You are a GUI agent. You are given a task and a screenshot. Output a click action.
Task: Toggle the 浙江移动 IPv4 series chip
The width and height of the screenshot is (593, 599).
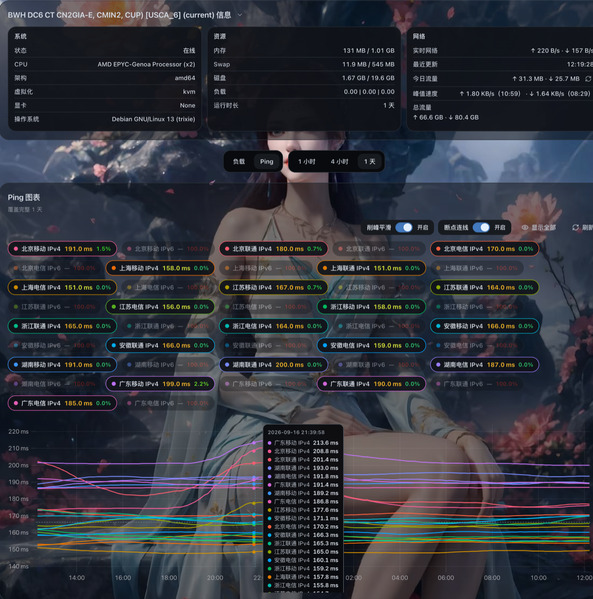(x=371, y=307)
